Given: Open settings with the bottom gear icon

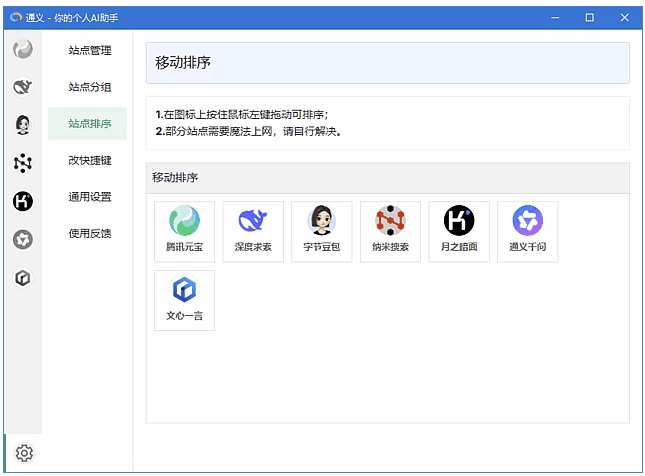Looking at the screenshot, I should point(24,453).
